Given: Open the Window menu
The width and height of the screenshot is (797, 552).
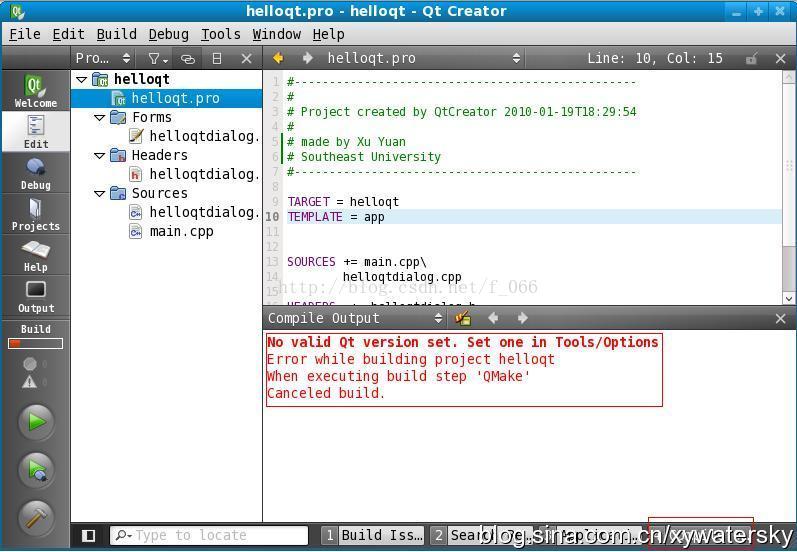Looking at the screenshot, I should coord(277,34).
